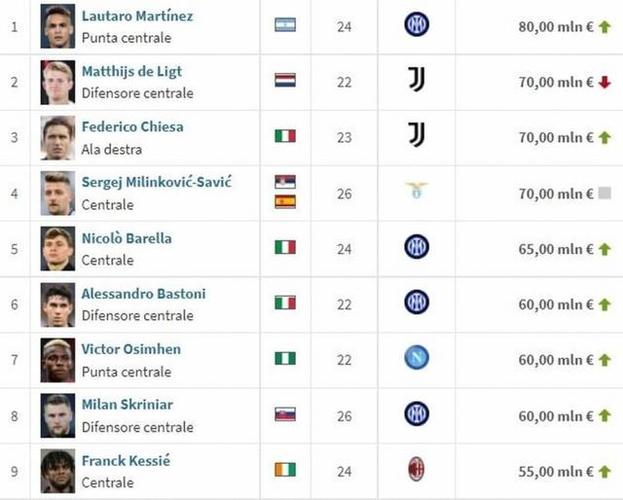Click Slovakia flag in Skriniar row

click(x=285, y=415)
